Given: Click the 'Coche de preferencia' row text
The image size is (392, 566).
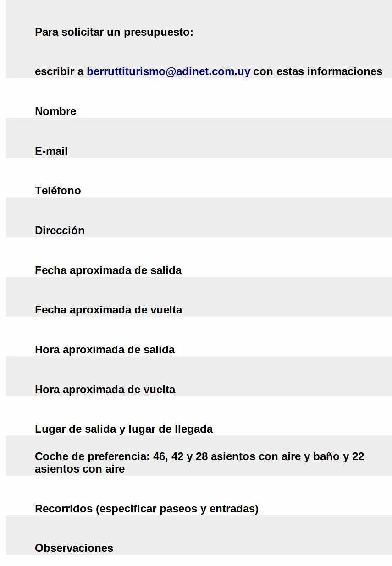Looking at the screenshot, I should point(199,462).
